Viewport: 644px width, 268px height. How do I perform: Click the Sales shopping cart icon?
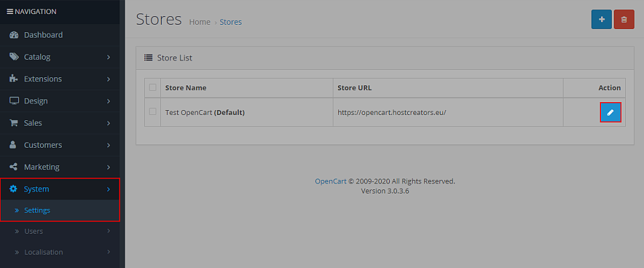point(13,123)
